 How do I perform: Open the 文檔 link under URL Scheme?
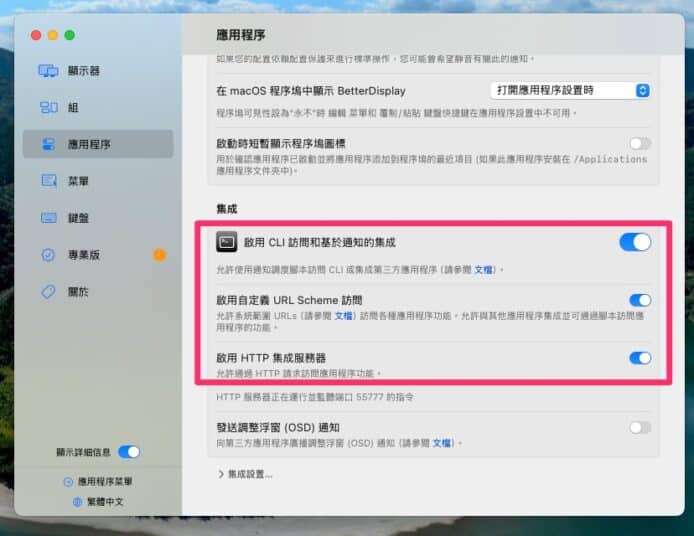click(x=343, y=316)
